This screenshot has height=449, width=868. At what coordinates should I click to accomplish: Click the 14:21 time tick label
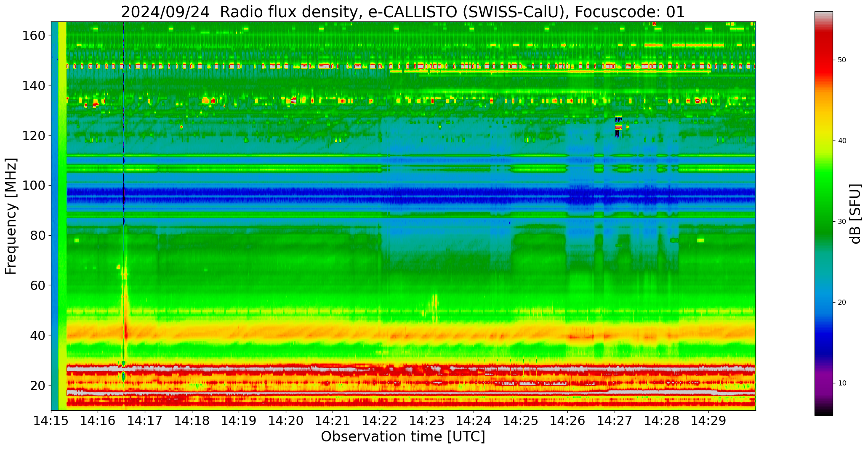tap(333, 420)
